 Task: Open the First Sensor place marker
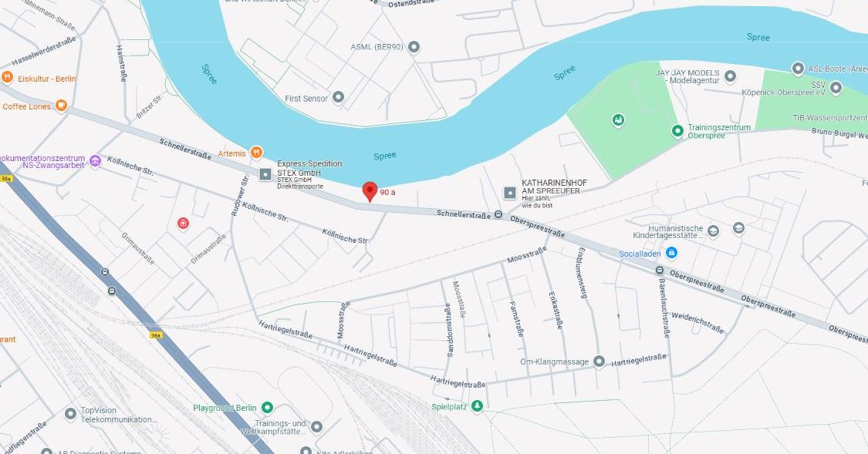coord(338,97)
